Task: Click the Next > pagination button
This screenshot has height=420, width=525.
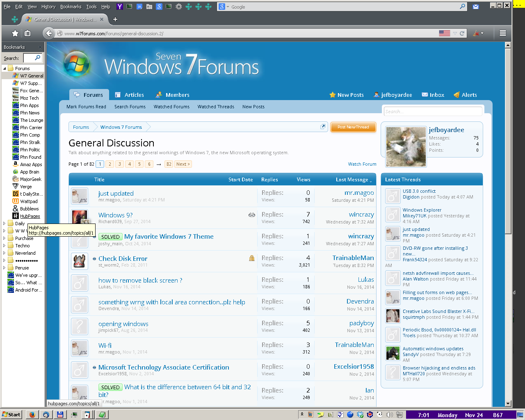Action: pyautogui.click(x=183, y=164)
